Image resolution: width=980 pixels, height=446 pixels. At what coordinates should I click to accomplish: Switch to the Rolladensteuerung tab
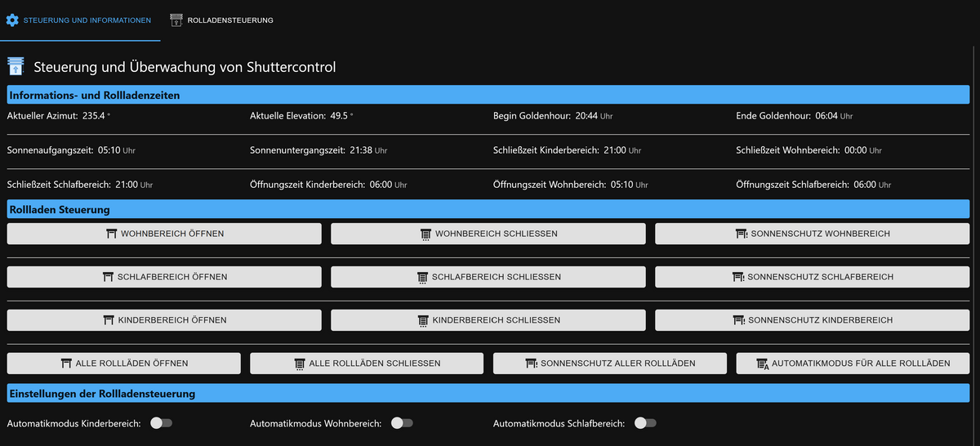pos(221,20)
